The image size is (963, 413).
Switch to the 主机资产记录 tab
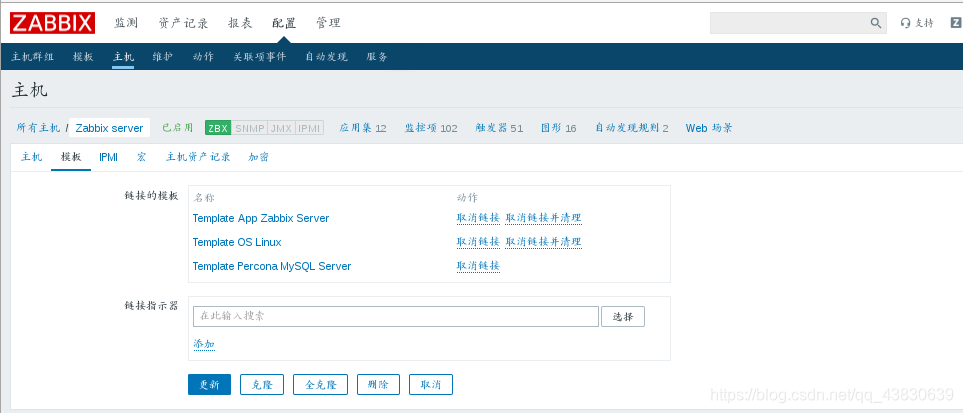tap(198, 157)
